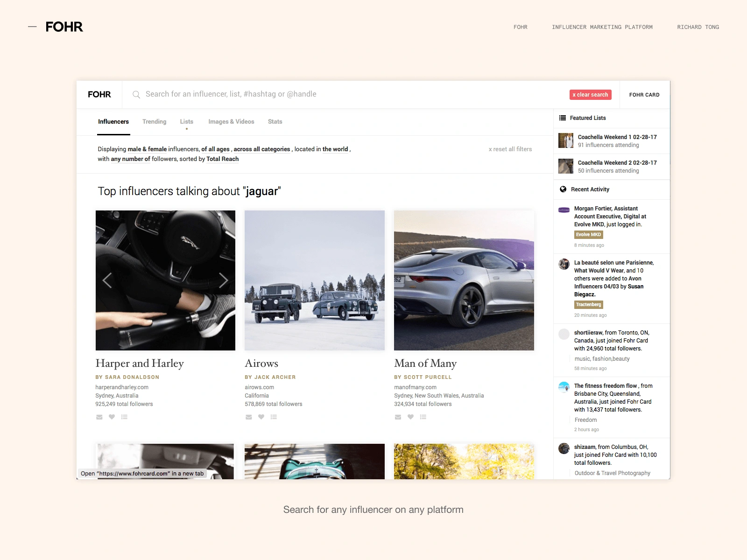Open the Man of Many car thumbnail

coord(464,280)
